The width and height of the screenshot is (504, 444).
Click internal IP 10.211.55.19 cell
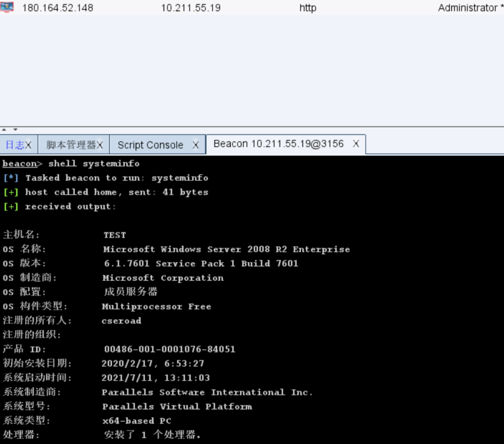click(x=191, y=8)
